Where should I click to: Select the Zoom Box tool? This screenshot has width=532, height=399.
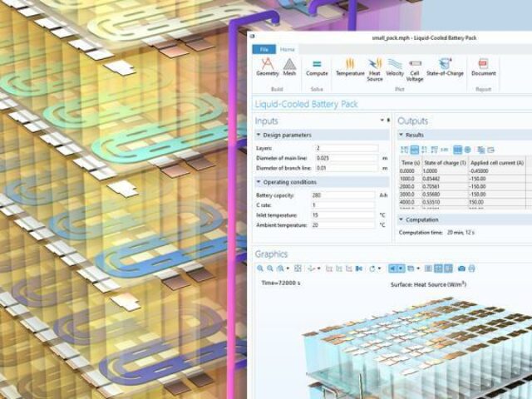280,268
